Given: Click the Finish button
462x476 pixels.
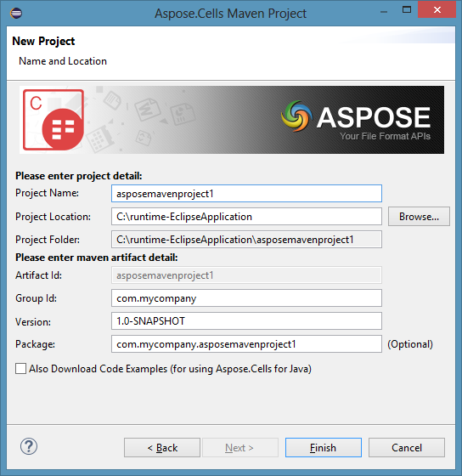Looking at the screenshot, I should click(324, 447).
